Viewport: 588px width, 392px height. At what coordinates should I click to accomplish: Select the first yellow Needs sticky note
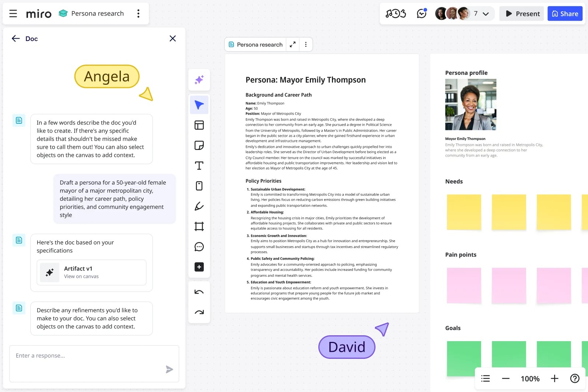click(x=464, y=212)
